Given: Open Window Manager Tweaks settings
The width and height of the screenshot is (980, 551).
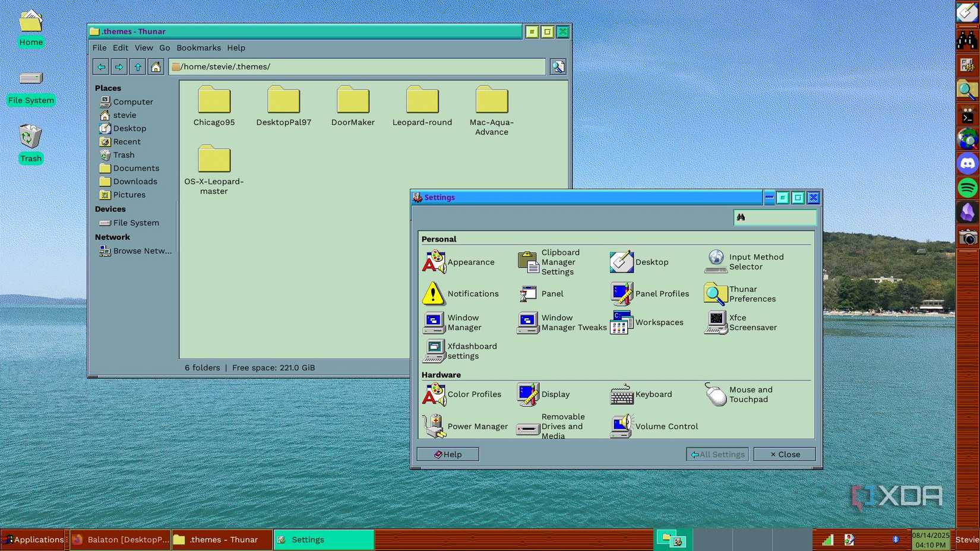Looking at the screenshot, I should [558, 322].
